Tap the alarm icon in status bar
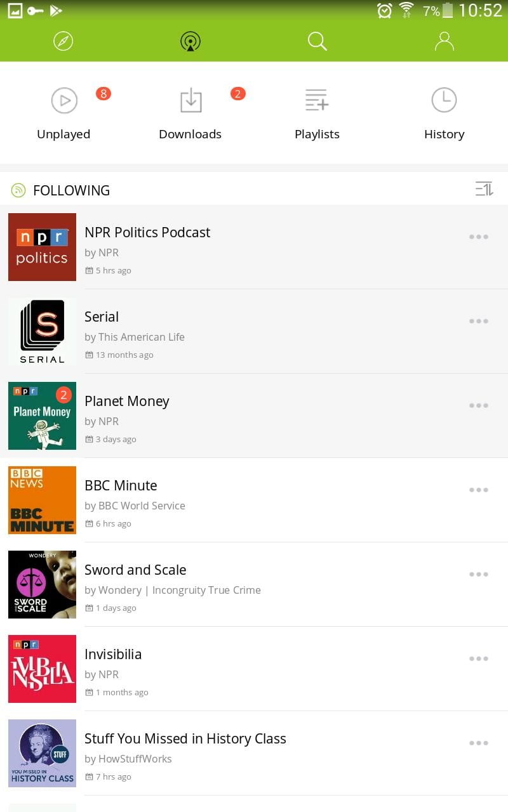 click(384, 10)
